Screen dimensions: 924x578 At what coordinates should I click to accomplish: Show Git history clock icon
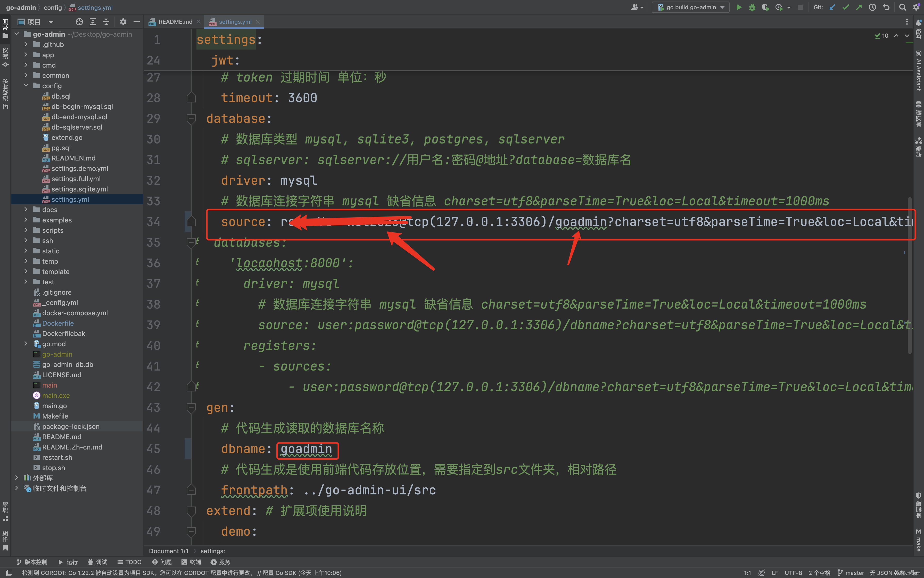coord(872,7)
